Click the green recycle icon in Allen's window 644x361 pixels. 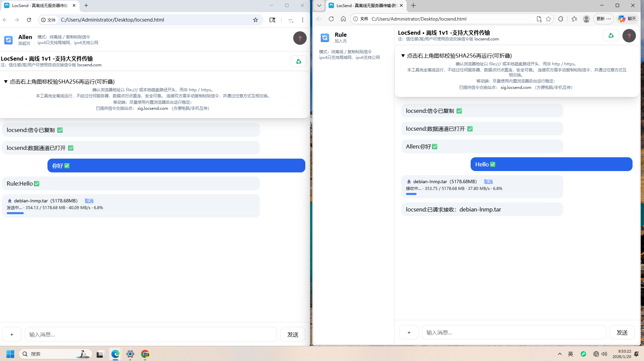[x=299, y=61]
